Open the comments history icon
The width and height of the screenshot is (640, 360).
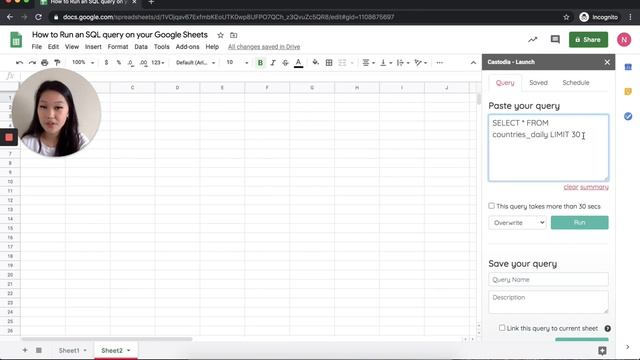coord(555,40)
